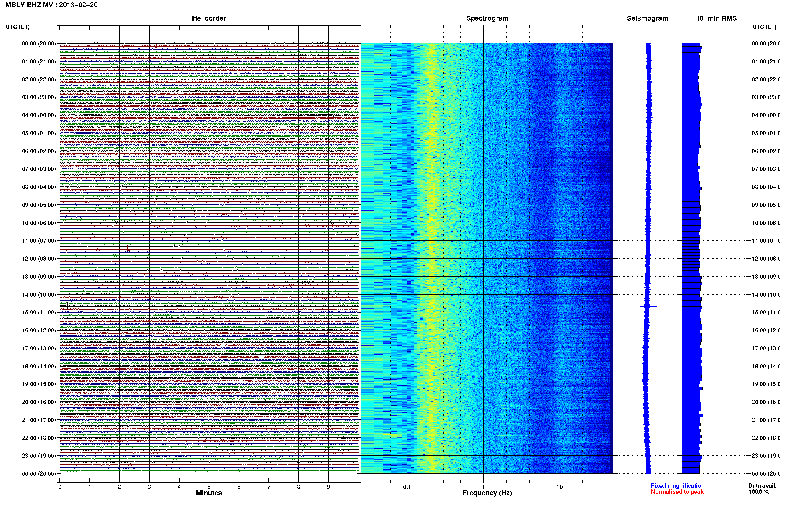Click the 'Normalised to peak' legend text
Viewport: 812px width, 508px height.
[x=677, y=491]
